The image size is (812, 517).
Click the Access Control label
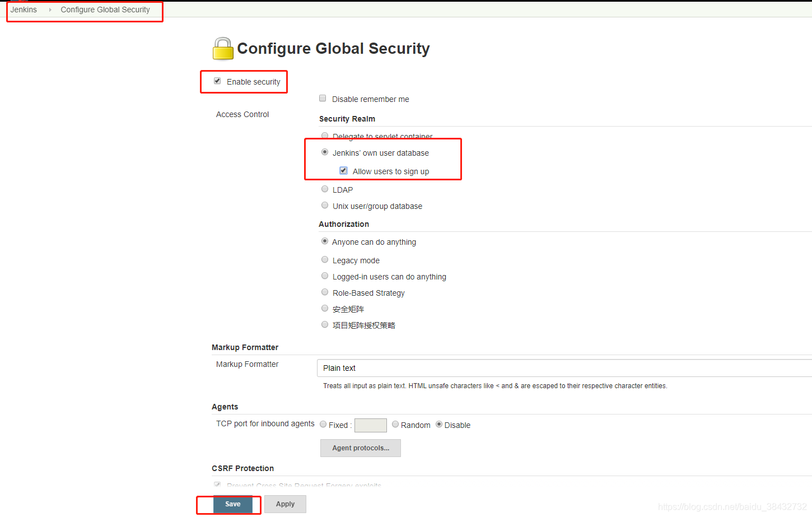pyautogui.click(x=242, y=114)
